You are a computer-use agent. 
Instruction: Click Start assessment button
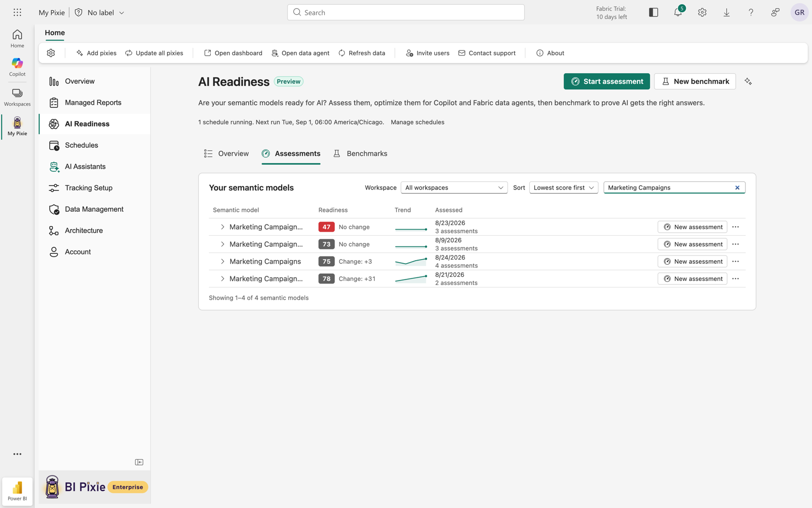[606, 81]
